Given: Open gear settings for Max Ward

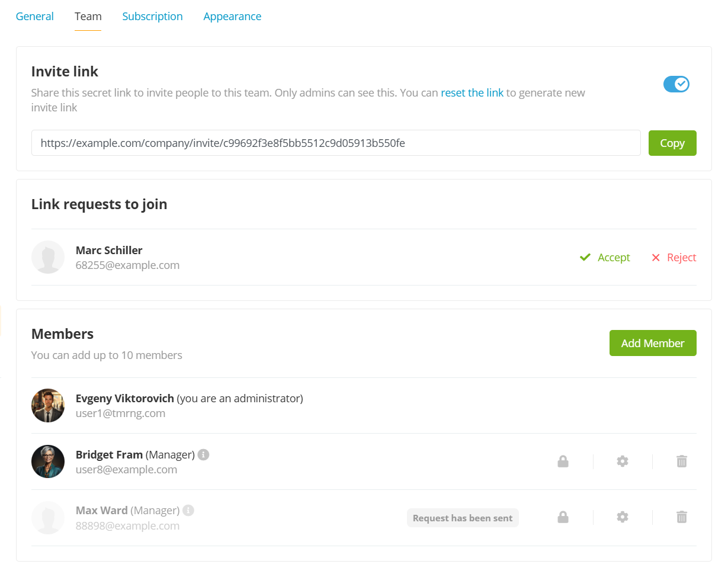Looking at the screenshot, I should click(622, 517).
